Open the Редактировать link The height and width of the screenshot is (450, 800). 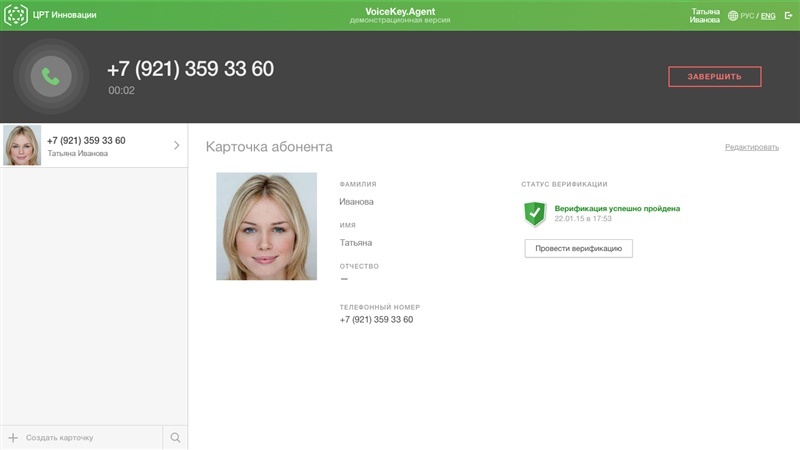(x=752, y=147)
